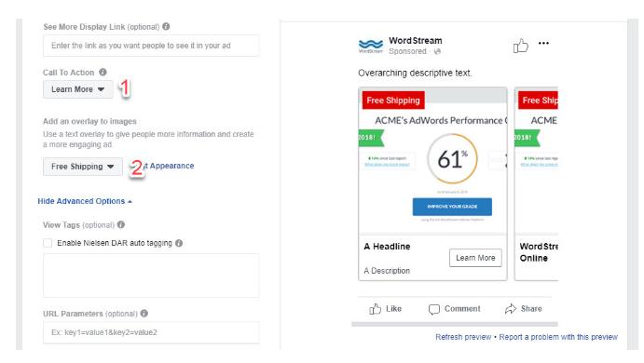Click the Comment icon below the carousel

(x=433, y=309)
